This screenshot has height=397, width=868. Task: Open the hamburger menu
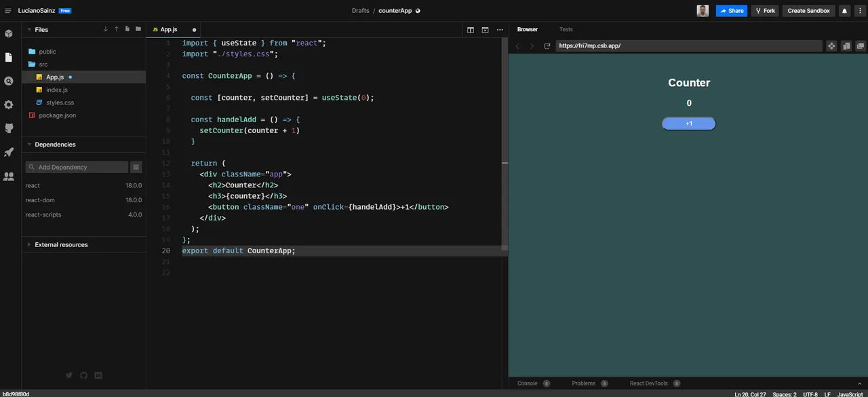pyautogui.click(x=8, y=11)
